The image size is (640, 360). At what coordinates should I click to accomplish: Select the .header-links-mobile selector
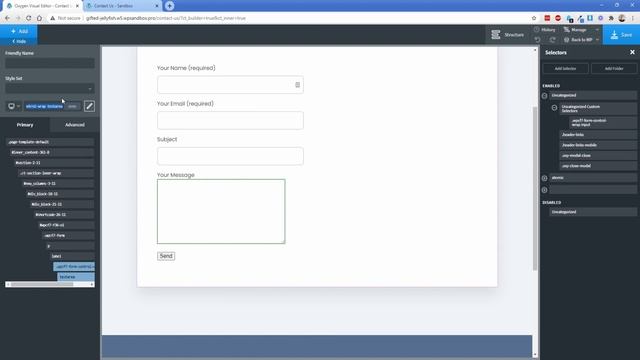coord(598,145)
